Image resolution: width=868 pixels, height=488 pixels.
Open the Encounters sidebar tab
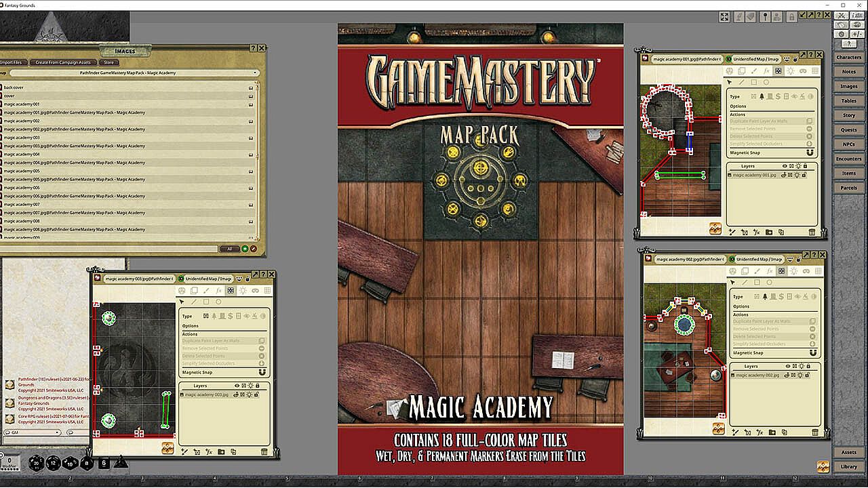[849, 159]
